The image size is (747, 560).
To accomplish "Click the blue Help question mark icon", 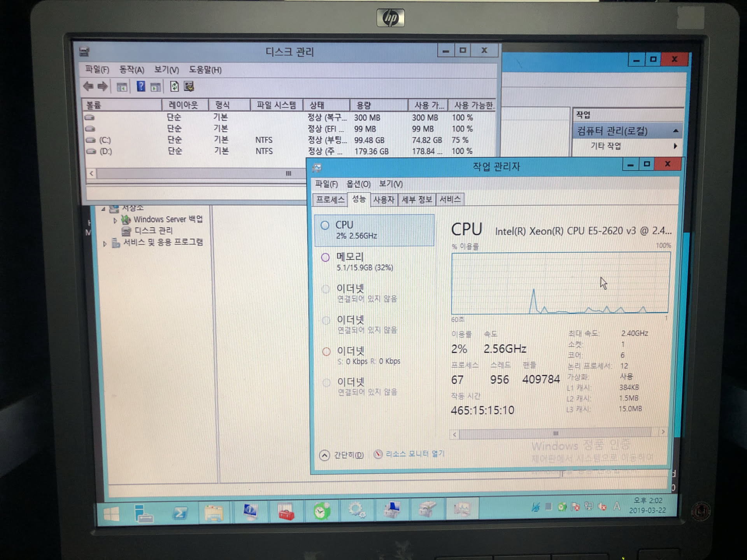I will pyautogui.click(x=141, y=86).
